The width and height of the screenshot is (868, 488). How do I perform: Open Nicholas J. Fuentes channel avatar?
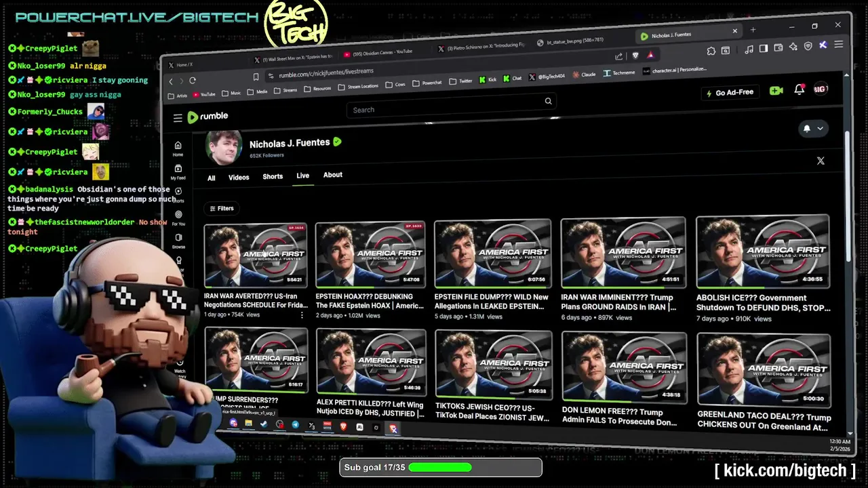pyautogui.click(x=224, y=146)
